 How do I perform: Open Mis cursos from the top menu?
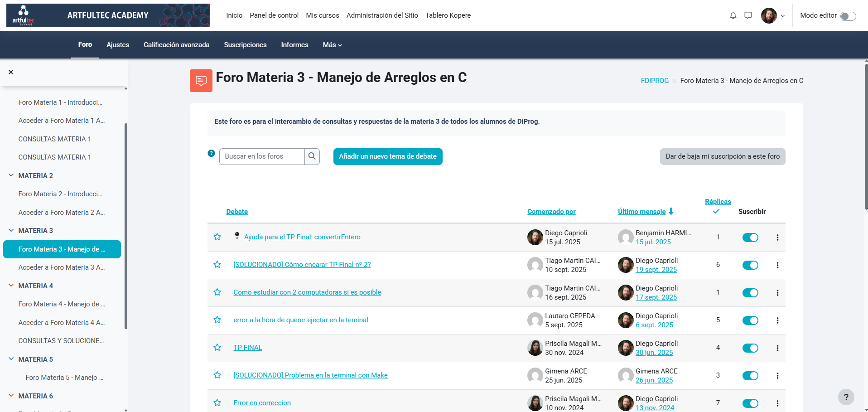[323, 15]
